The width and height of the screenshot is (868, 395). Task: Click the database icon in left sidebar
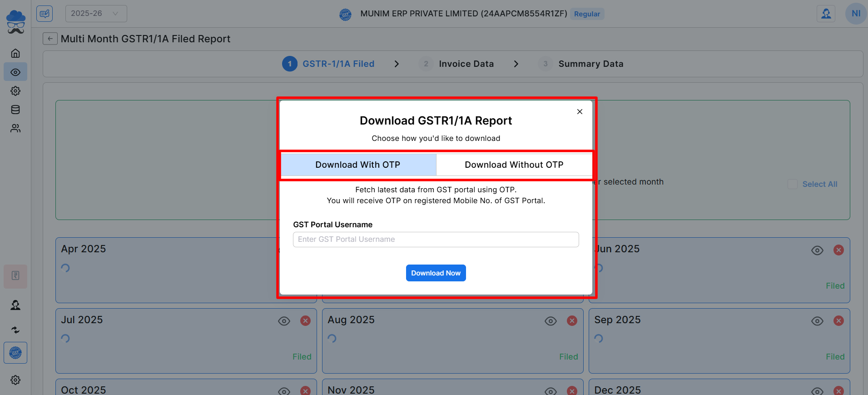(15, 110)
